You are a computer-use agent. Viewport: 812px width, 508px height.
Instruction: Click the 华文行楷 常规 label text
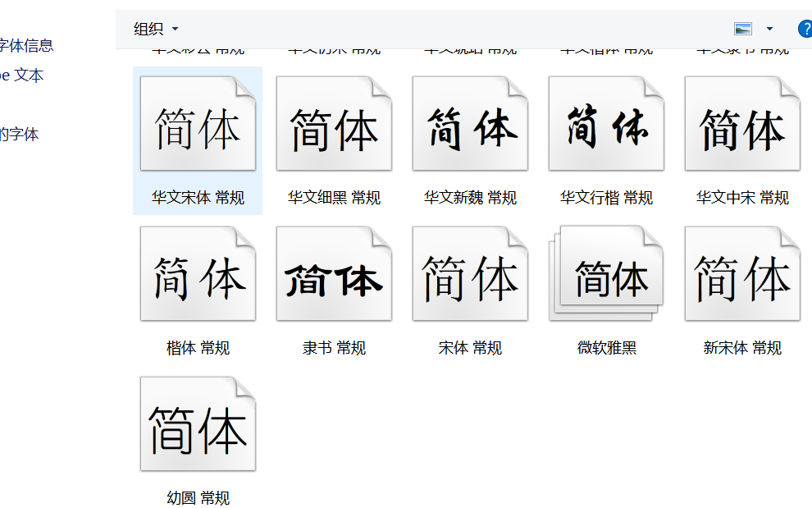606,198
